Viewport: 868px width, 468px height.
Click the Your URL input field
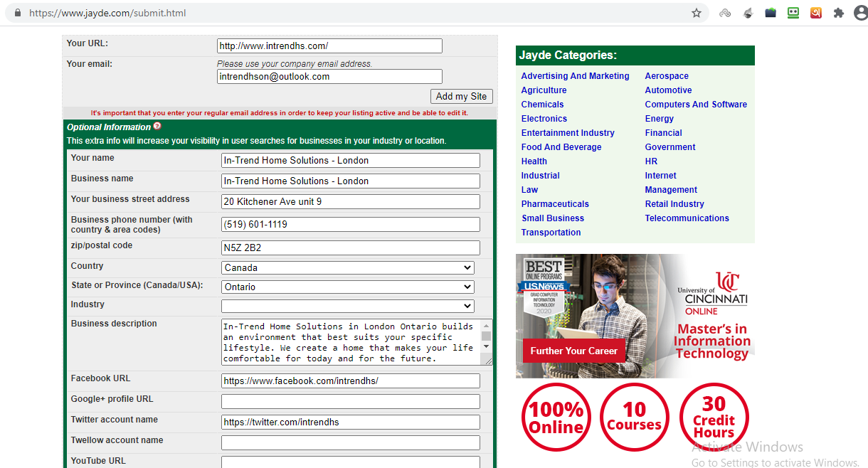click(x=329, y=46)
